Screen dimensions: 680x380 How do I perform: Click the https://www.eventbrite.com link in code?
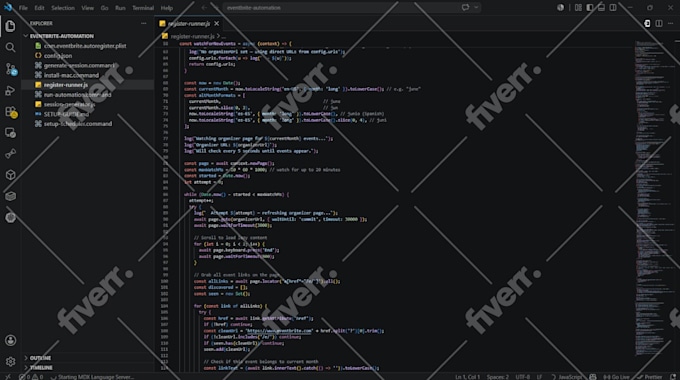[x=279, y=331]
